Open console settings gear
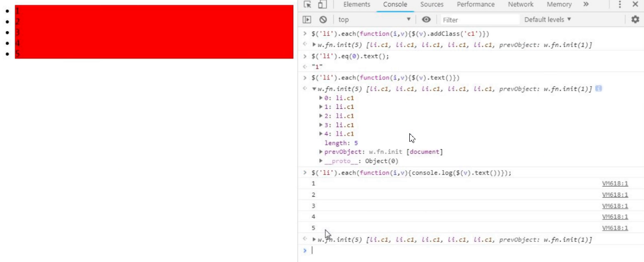Screen dimensions: 644x262 pyautogui.click(x=635, y=19)
